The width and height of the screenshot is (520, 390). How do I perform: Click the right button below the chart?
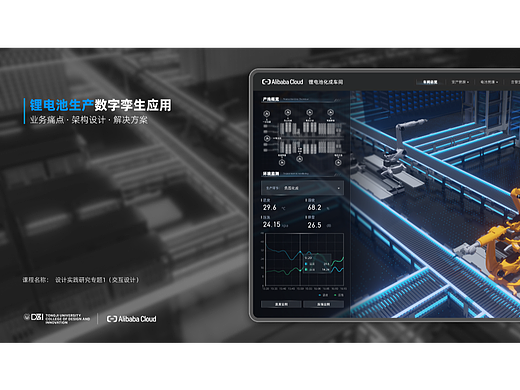point(323,304)
